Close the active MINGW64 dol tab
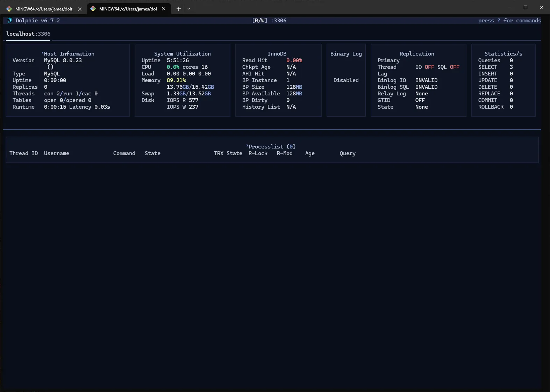The height and width of the screenshot is (392, 550). (x=164, y=9)
